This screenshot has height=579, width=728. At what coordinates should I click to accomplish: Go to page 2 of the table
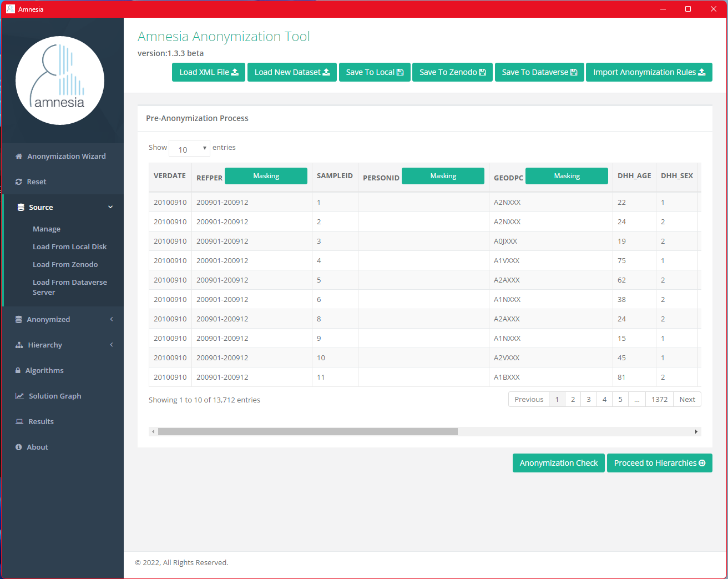click(573, 400)
